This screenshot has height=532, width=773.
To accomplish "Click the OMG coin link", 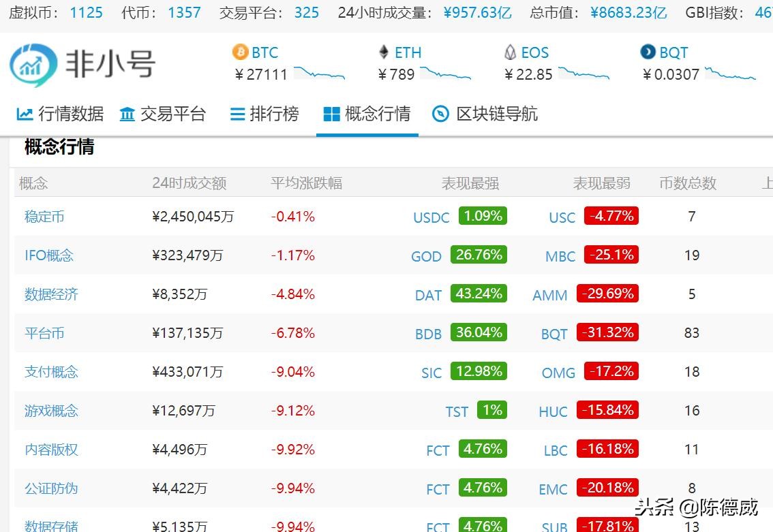I will (x=558, y=373).
